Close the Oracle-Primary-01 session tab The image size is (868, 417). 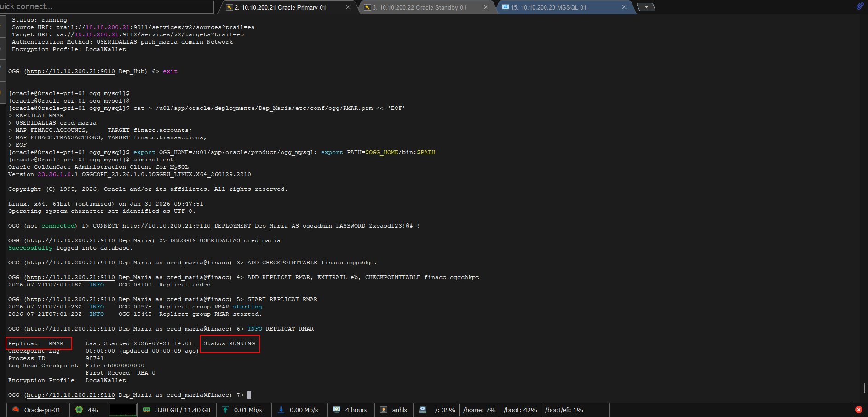[x=348, y=7]
